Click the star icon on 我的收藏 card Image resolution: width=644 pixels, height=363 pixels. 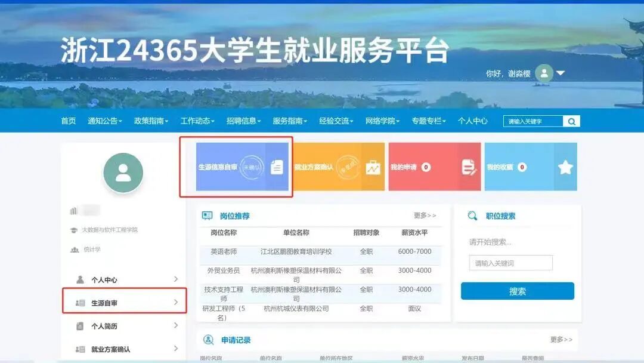point(564,168)
